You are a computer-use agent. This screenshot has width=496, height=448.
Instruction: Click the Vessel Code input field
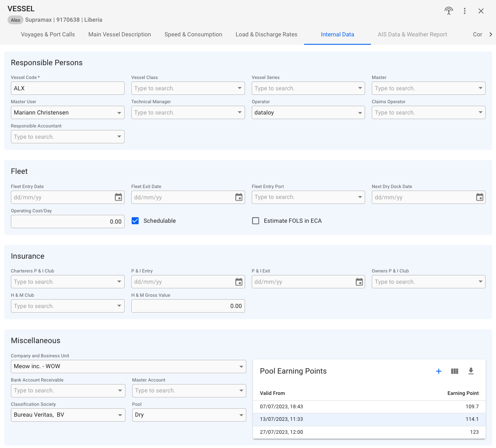(x=67, y=88)
